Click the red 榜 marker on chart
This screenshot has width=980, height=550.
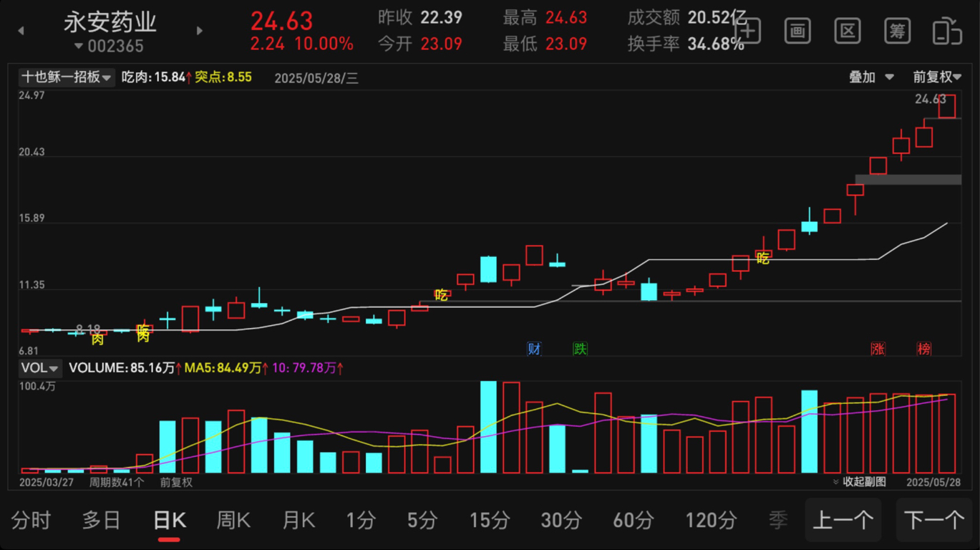coord(924,349)
